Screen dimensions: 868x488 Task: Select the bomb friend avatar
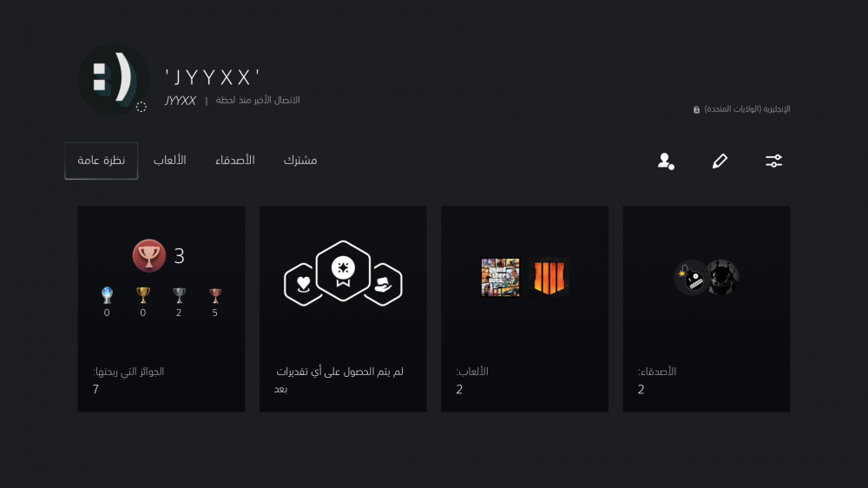(692, 278)
